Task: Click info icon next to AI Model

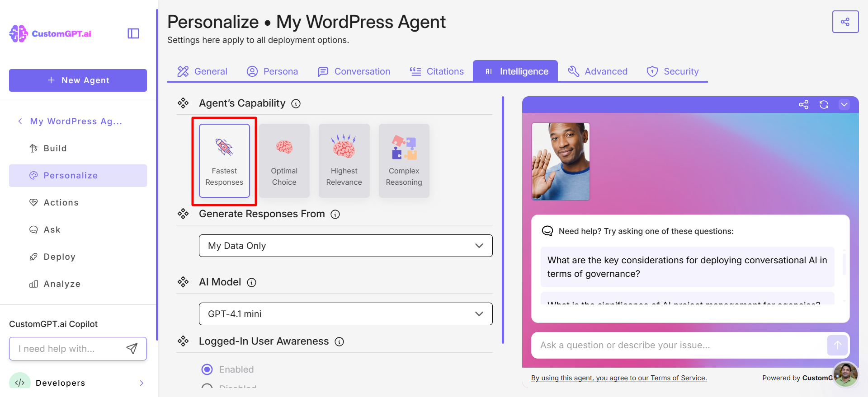Action: 251,283
